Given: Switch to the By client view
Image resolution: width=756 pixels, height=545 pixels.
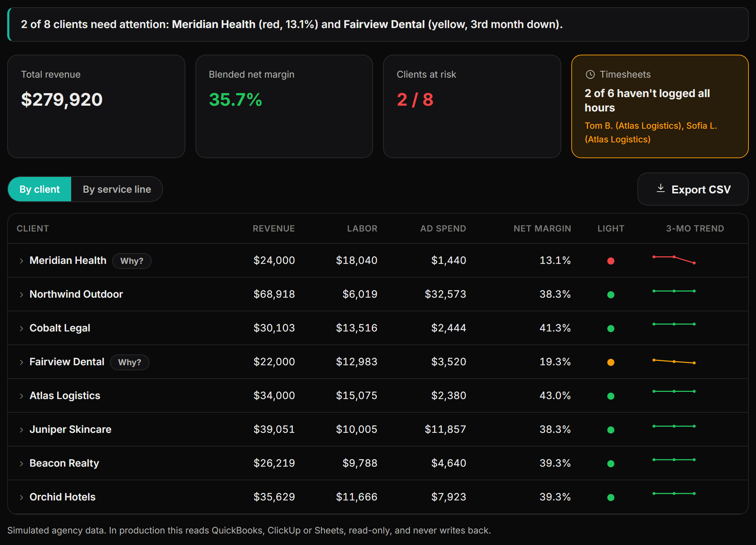Looking at the screenshot, I should tap(40, 189).
